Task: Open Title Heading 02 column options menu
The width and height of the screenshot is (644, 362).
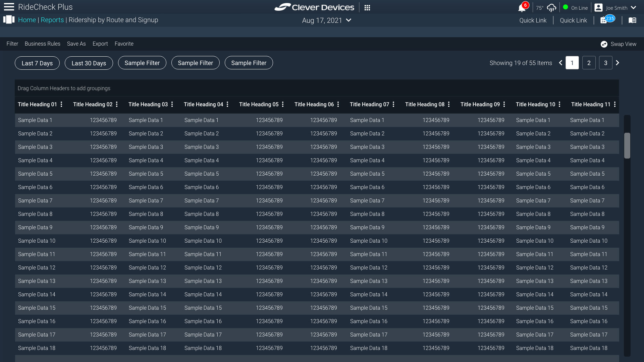Action: tap(117, 105)
